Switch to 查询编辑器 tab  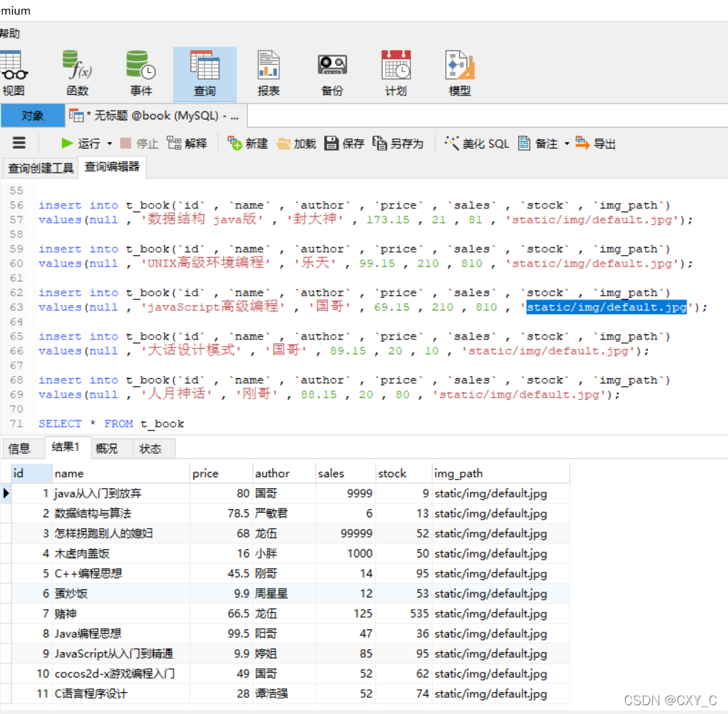coord(112,167)
